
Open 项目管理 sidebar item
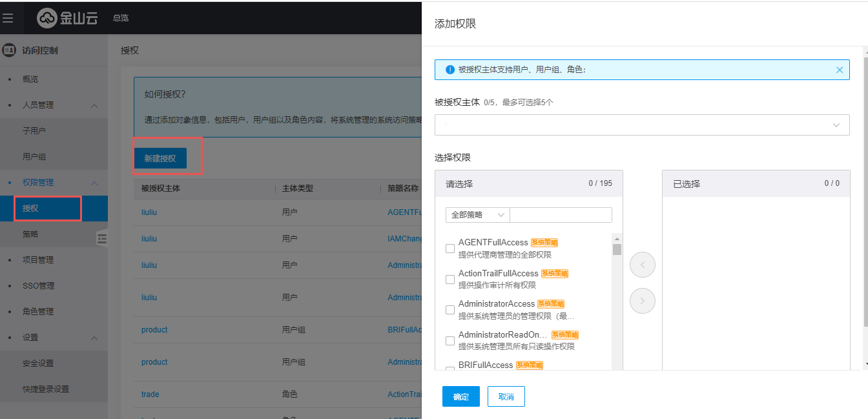pos(38,260)
